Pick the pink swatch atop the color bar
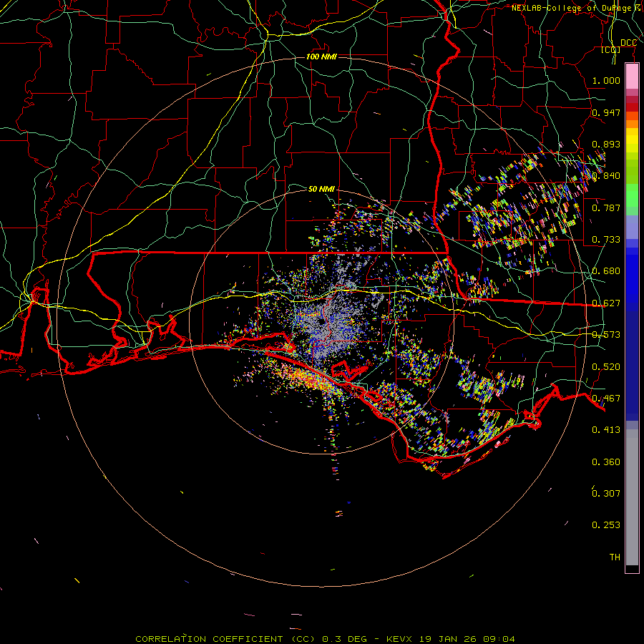This screenshot has height=644, width=644. tap(632, 77)
